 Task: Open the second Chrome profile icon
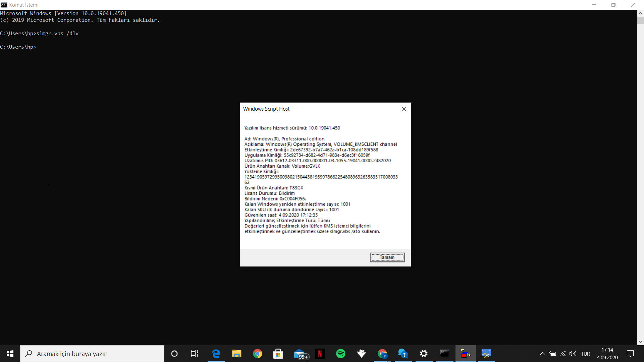pos(382,354)
